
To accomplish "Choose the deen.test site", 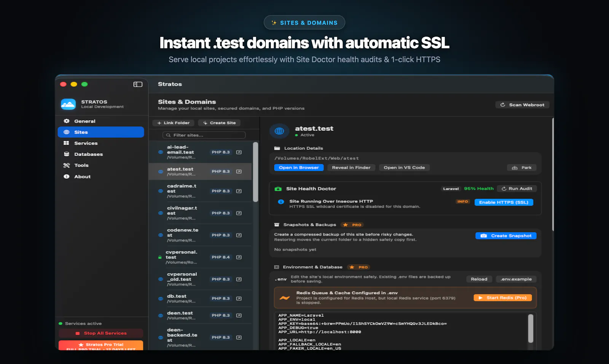I will coord(200,315).
